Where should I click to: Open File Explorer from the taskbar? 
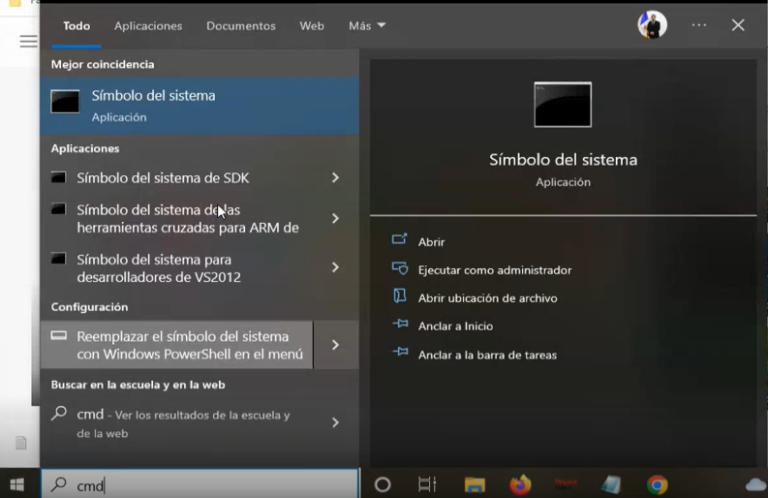pyautogui.click(x=474, y=485)
